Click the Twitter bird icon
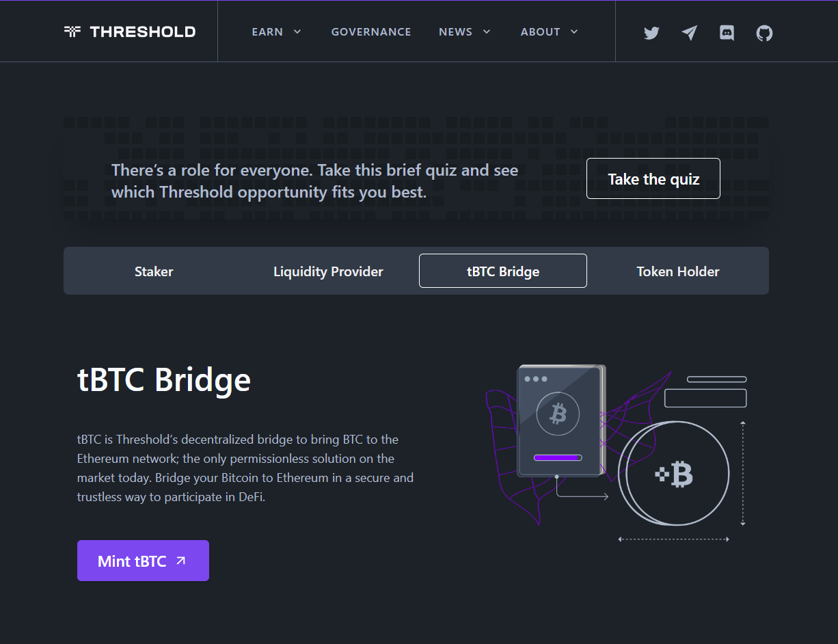Image resolution: width=838 pixels, height=644 pixels. [651, 32]
